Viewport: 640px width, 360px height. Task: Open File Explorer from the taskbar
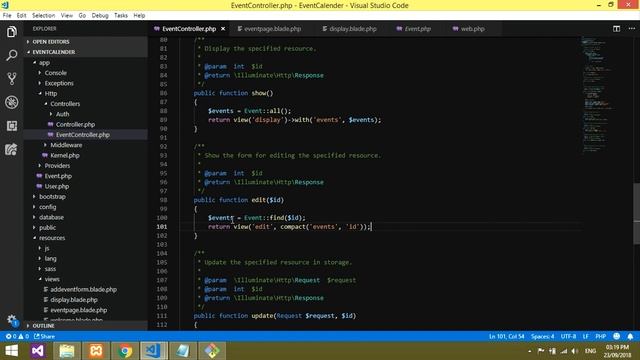click(67, 351)
